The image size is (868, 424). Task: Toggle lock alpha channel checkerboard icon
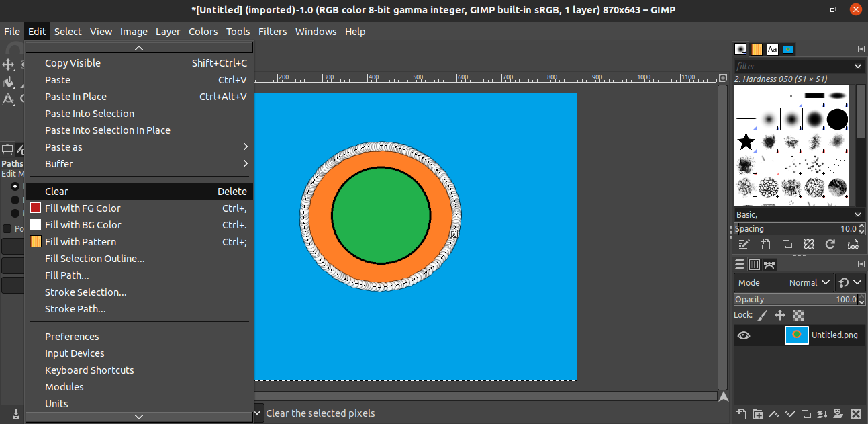pos(798,315)
